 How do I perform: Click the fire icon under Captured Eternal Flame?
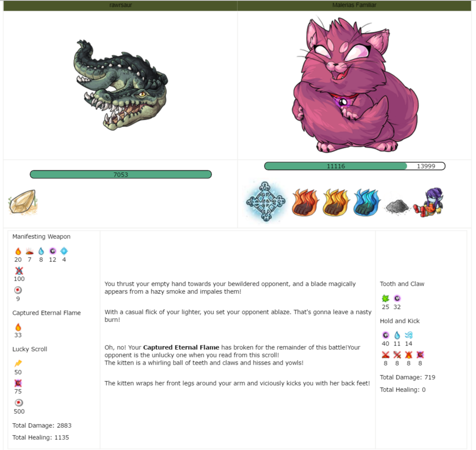[x=18, y=327]
